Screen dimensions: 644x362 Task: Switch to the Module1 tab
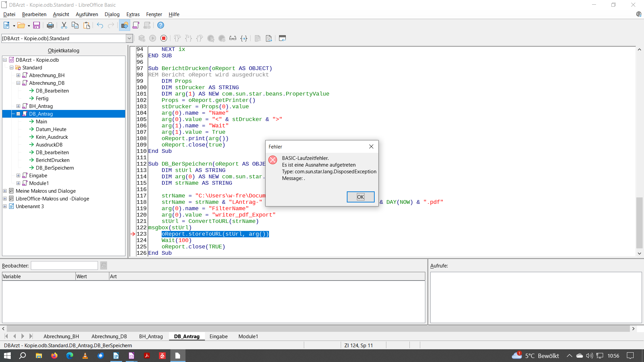coord(248,336)
